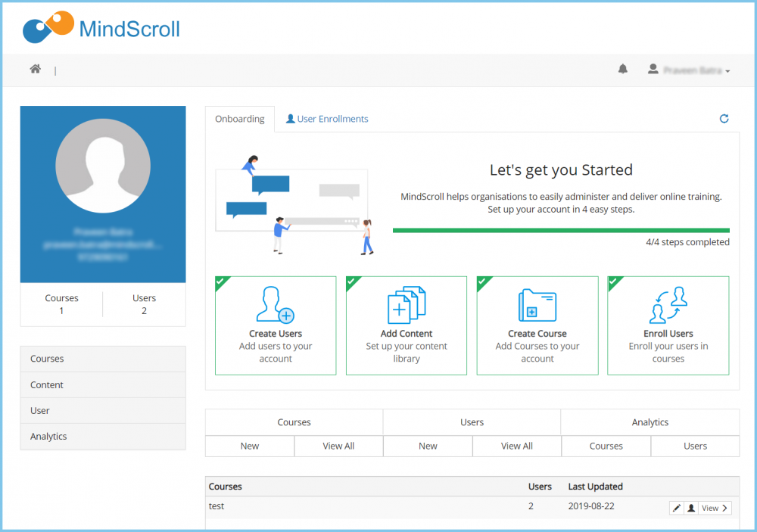Switch to the Onboarding tab
Screen dimensions: 757x532
[x=239, y=119]
